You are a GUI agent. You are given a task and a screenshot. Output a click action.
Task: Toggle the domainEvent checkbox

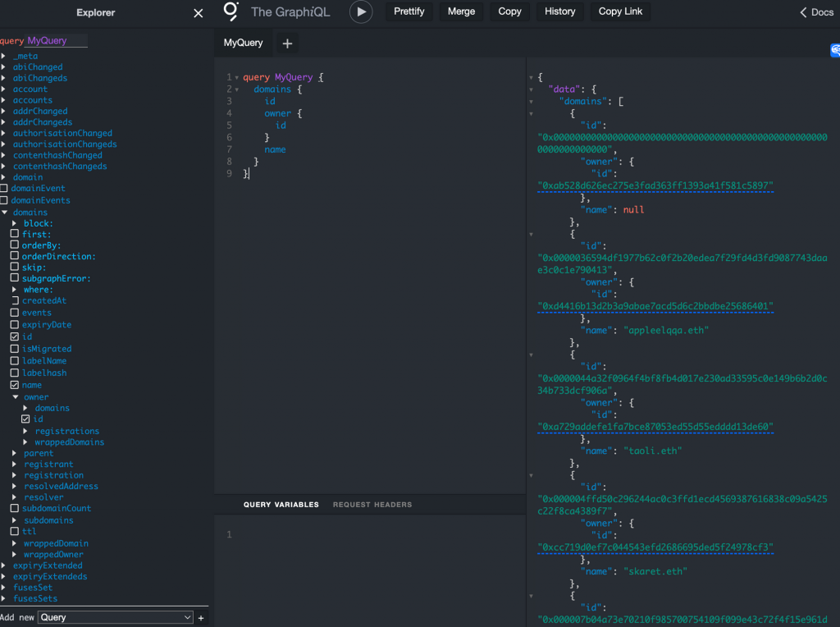click(4, 188)
